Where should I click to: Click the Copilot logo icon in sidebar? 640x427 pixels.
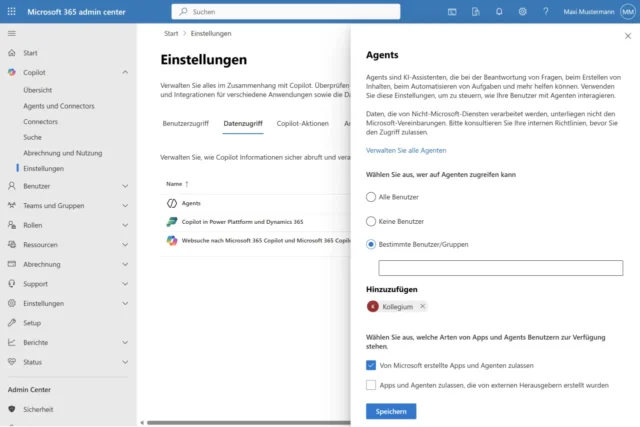[x=12, y=72]
